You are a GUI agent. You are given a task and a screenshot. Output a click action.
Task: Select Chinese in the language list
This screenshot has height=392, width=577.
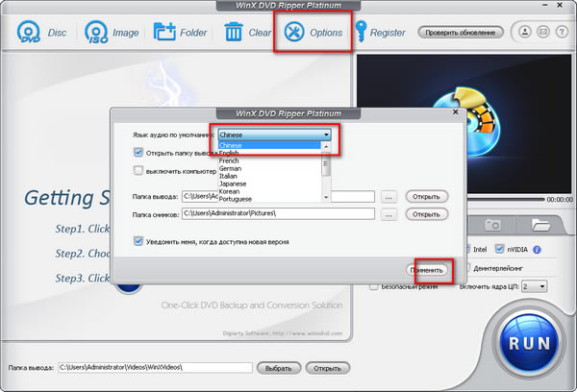tap(269, 145)
